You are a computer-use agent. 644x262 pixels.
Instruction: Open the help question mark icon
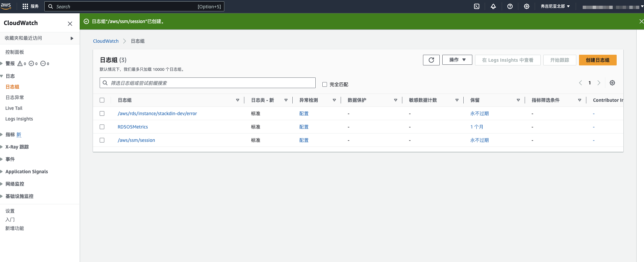click(x=510, y=6)
